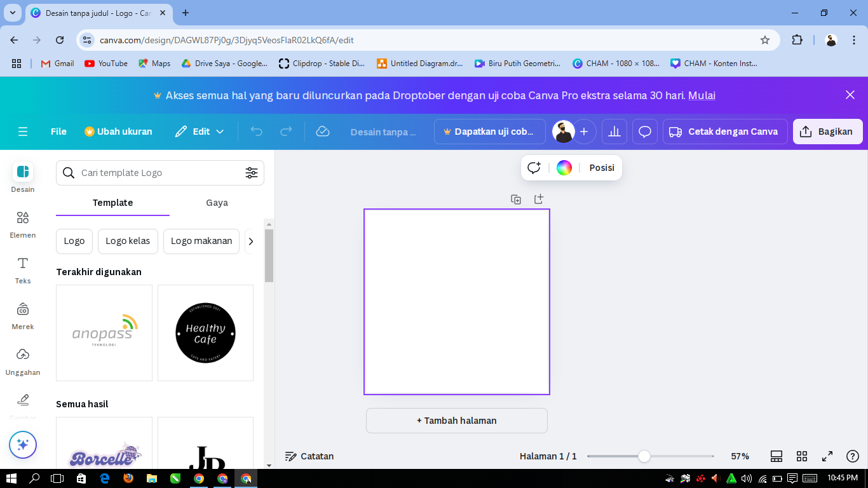Open the Unggahan uploads panel
Image resolution: width=868 pixels, height=488 pixels.
(23, 362)
